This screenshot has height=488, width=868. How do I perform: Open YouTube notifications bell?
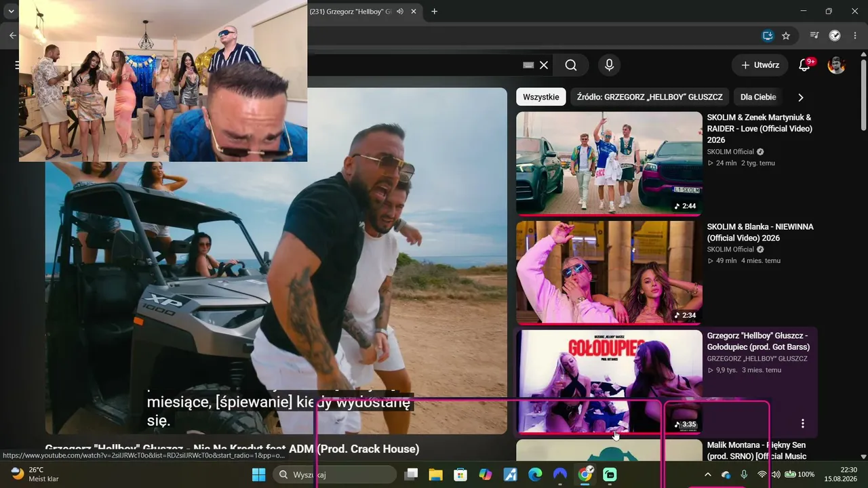(804, 65)
